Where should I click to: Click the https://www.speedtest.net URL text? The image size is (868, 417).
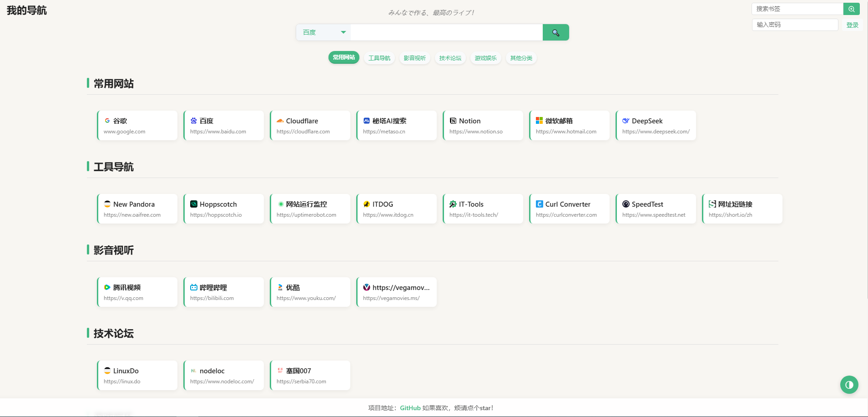[x=654, y=215]
